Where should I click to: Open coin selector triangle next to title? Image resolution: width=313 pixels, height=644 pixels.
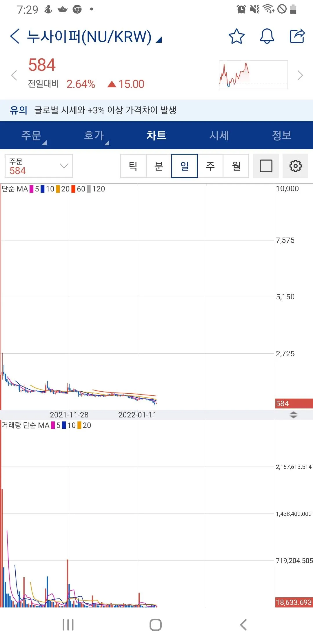(x=159, y=40)
